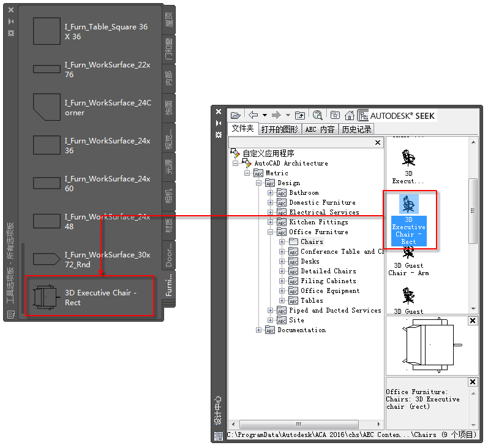Close the preview pane with X

coord(473,321)
